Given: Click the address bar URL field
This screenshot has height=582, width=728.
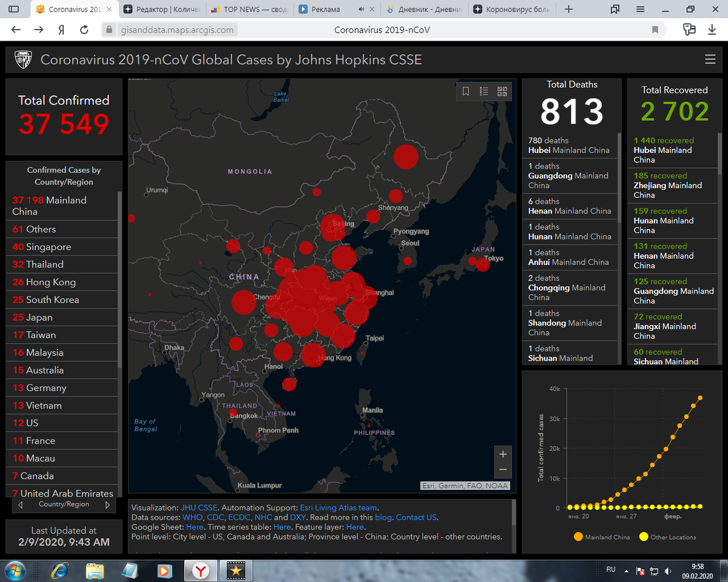Looking at the screenshot, I should pos(382,30).
